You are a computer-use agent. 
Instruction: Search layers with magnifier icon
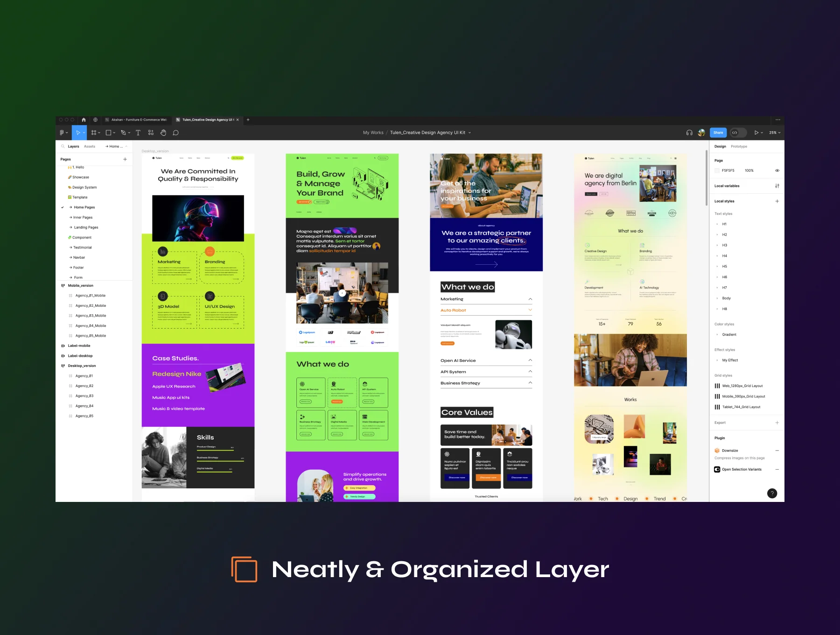tap(63, 146)
